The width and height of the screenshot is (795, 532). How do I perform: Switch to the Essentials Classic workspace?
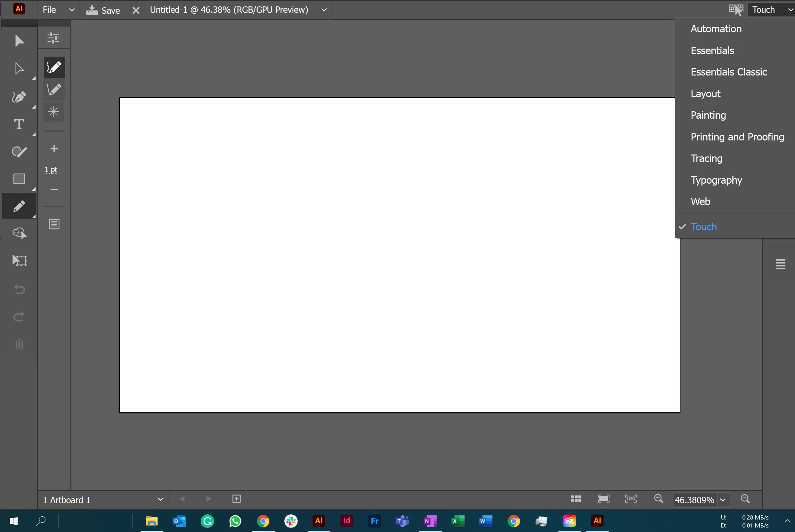tap(728, 72)
